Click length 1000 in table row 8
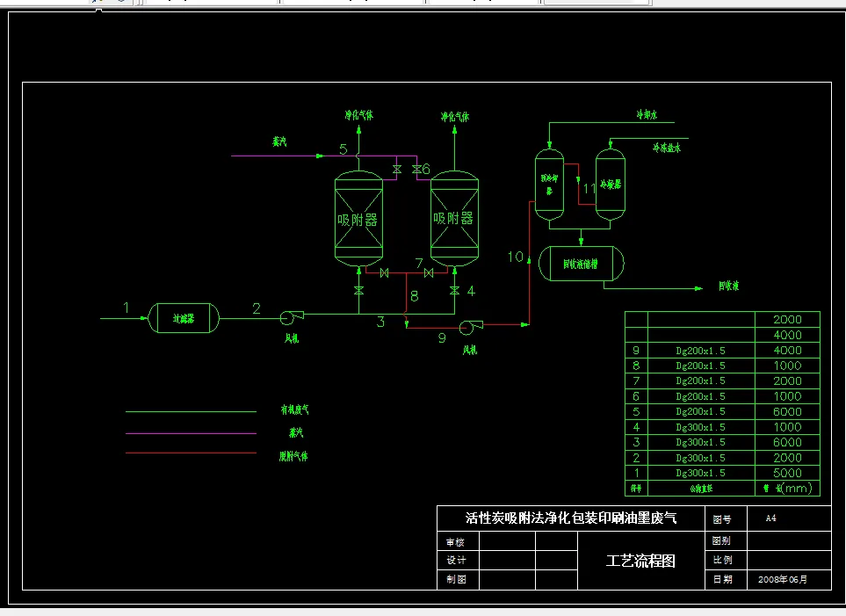Viewport: 846px width, 616px height. click(x=787, y=366)
